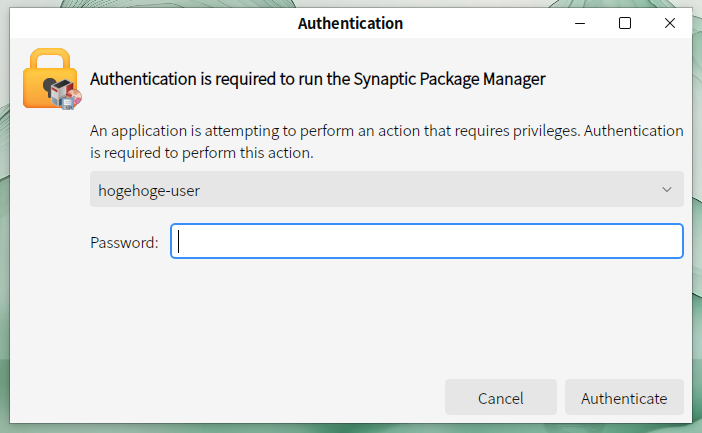Click the chevron arrow in the user selector
702x433 pixels.
[667, 189]
